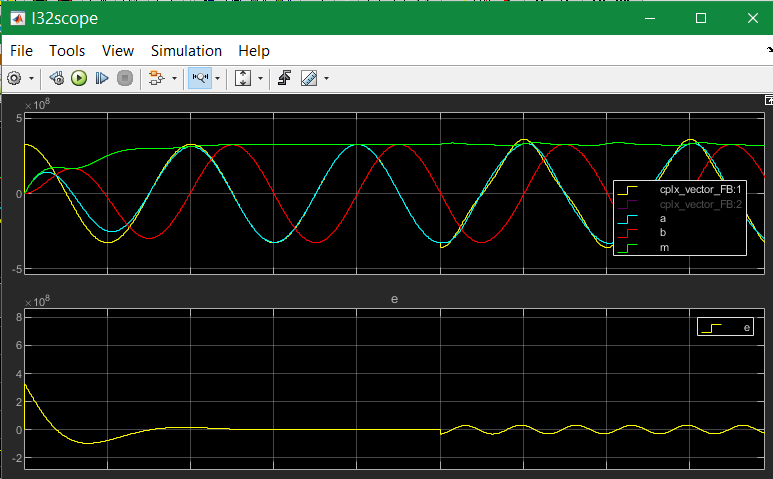773x479 pixels.
Task: Expand the axis scaling dropdown arrow
Action: pyautogui.click(x=260, y=78)
